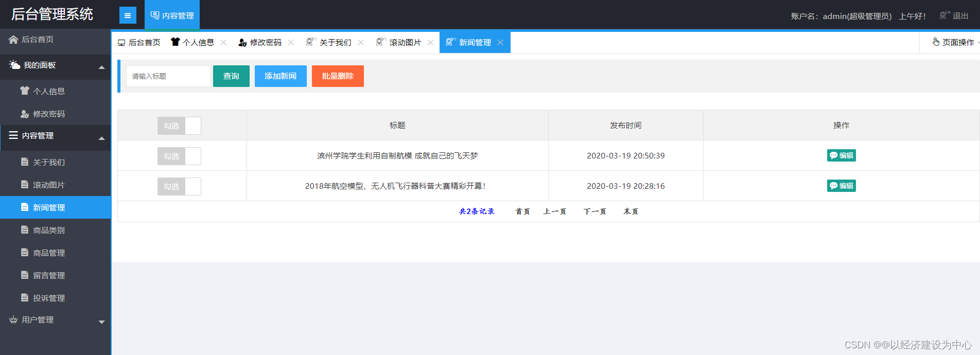Click the pointer icon beside 页面操作
980x355 pixels.
(936, 42)
